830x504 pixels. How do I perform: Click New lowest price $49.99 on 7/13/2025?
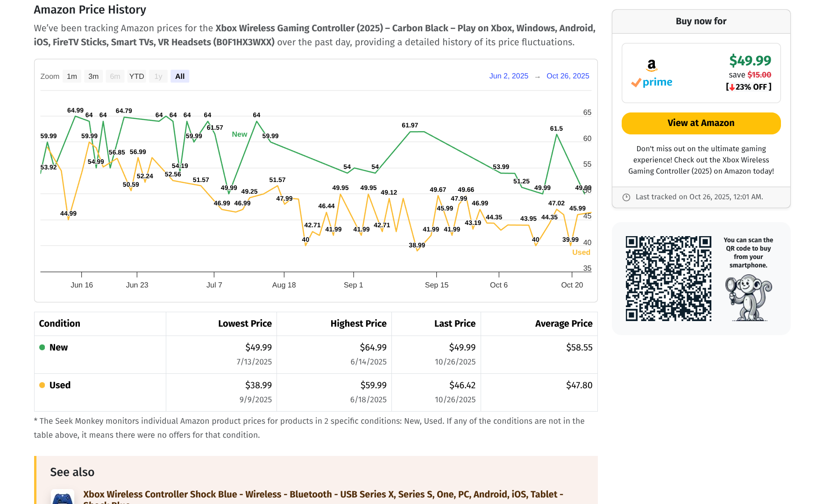point(258,347)
